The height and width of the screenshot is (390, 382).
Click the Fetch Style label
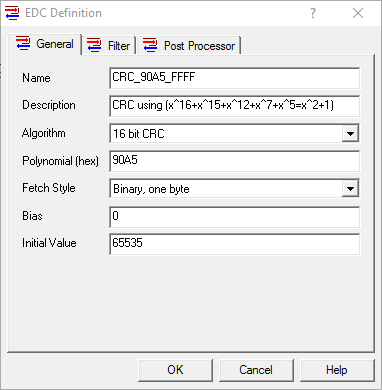tap(49, 188)
